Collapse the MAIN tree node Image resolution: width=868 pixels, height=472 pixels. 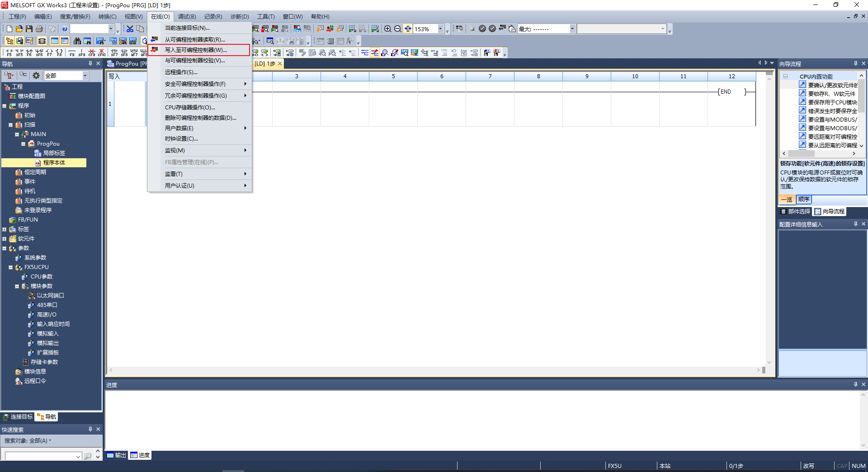tap(17, 134)
